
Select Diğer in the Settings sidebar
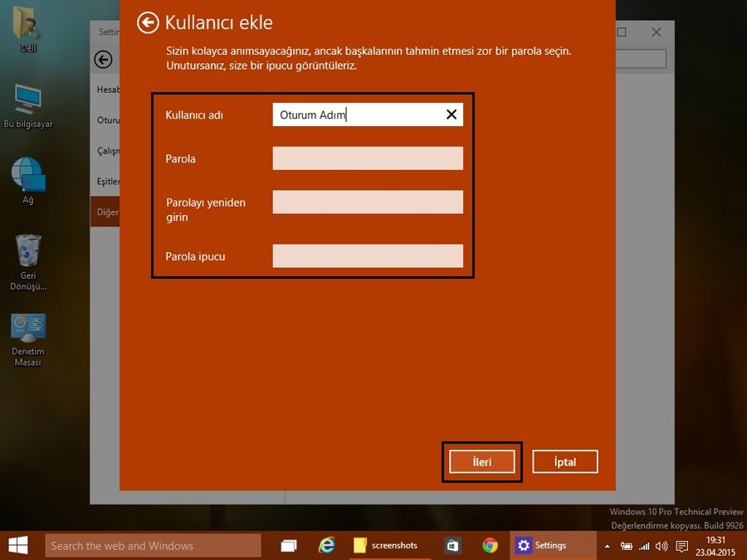105,212
